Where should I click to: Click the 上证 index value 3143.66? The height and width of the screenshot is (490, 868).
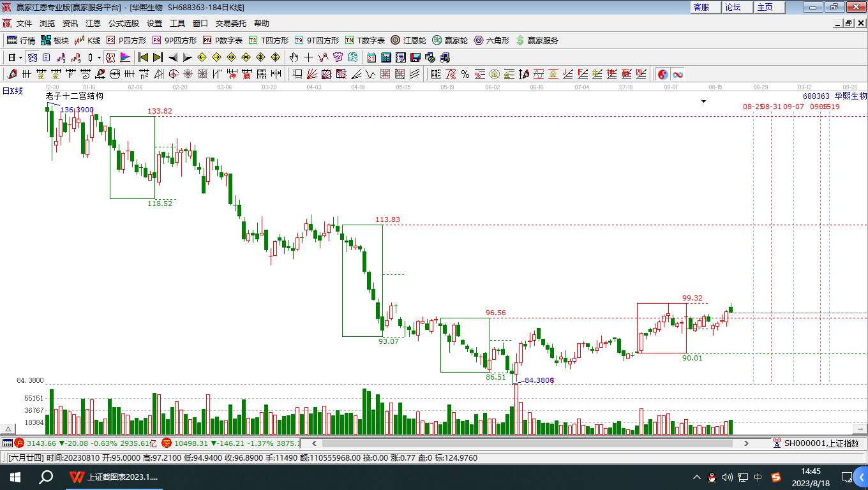(41, 443)
